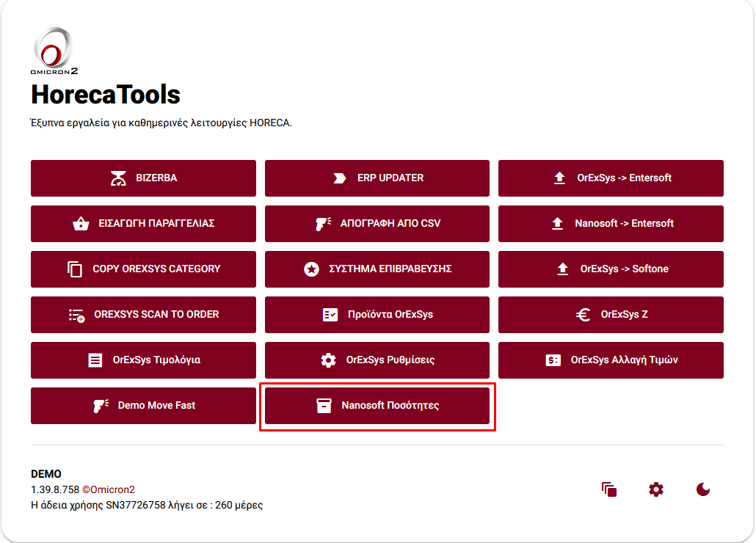The height and width of the screenshot is (543, 756).
Task: Launch Demo Move Fast tool
Action: coord(143,406)
